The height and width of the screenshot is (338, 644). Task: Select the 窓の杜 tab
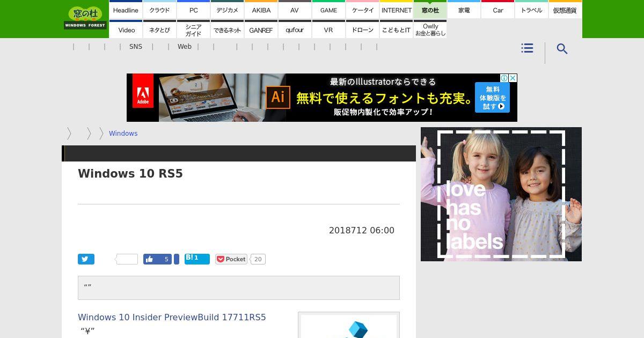tap(430, 10)
